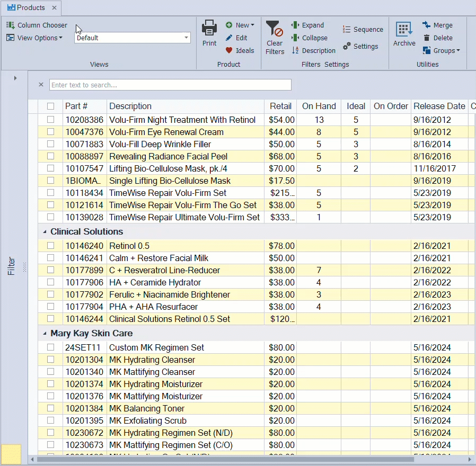The width and height of the screenshot is (476, 466).
Task: Select the Custom MK Regimen Set checkbox
Action: point(51,347)
